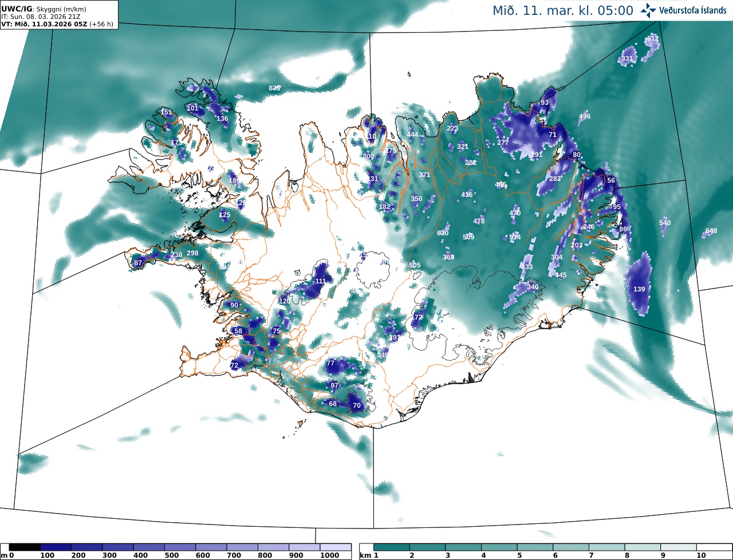Click the visibility value 90 on the map

[234, 305]
